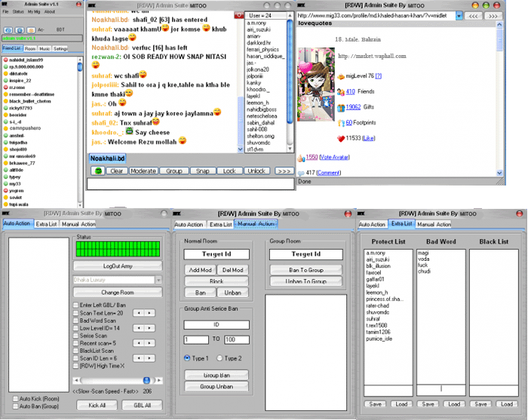Expand more chat actions with >>> button

(283, 171)
